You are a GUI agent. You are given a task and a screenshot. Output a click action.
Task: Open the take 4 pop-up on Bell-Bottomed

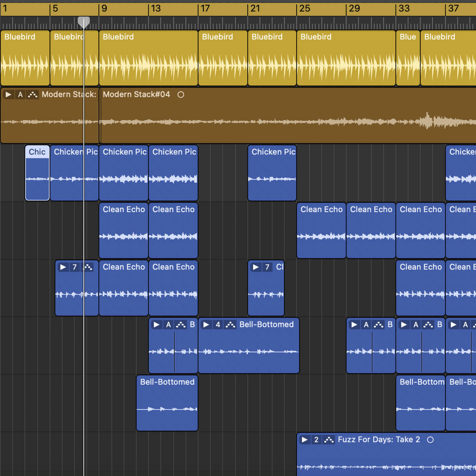(218, 325)
